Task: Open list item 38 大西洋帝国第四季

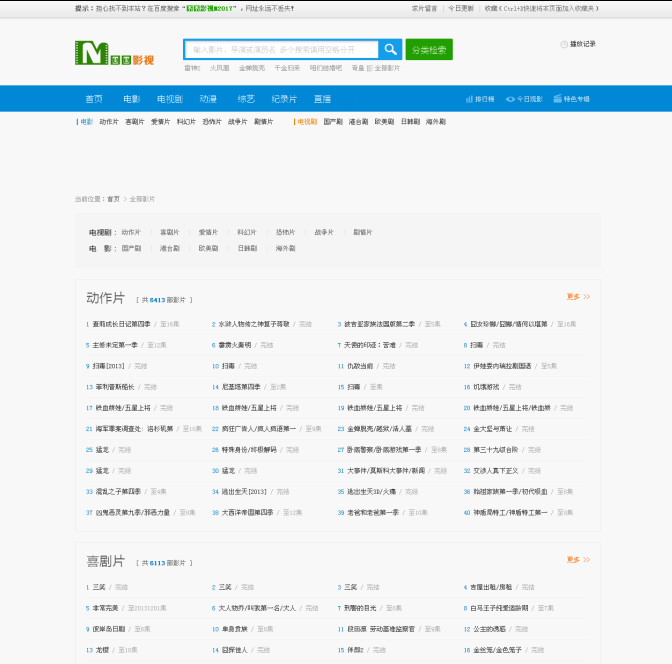Action: pos(247,513)
